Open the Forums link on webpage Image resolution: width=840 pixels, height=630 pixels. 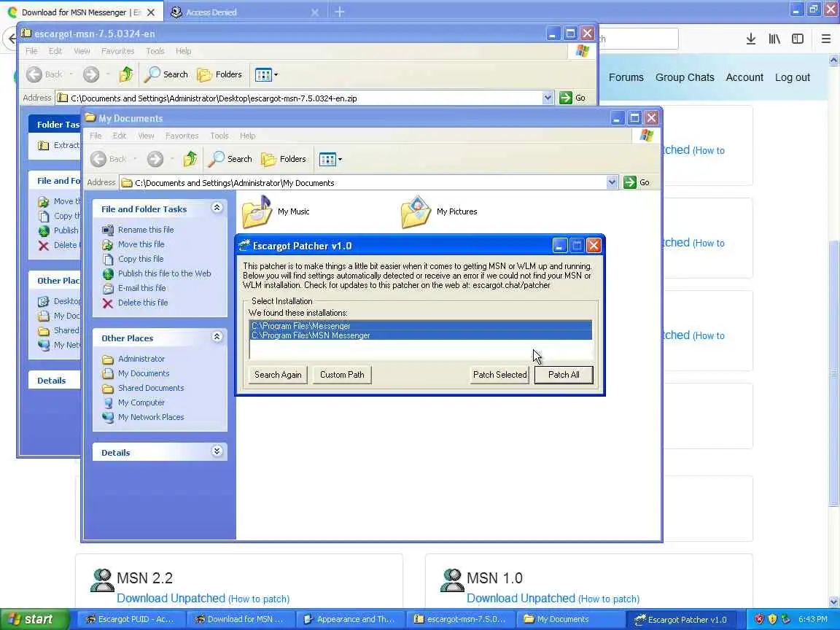pyautogui.click(x=626, y=77)
